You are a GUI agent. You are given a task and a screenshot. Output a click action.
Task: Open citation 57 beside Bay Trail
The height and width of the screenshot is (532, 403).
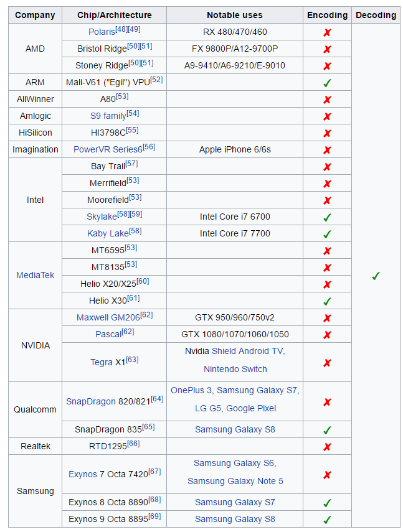click(x=131, y=164)
